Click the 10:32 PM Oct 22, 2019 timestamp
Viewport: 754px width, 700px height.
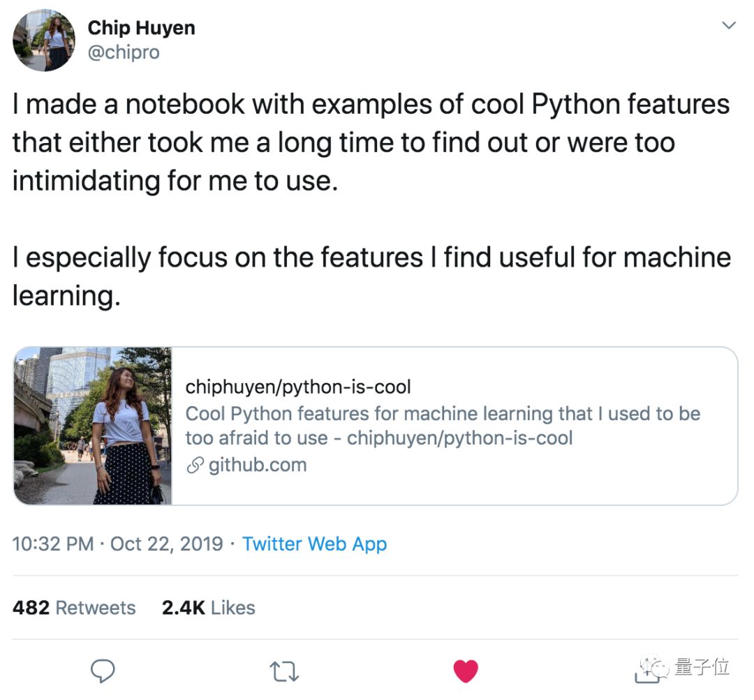click(117, 544)
